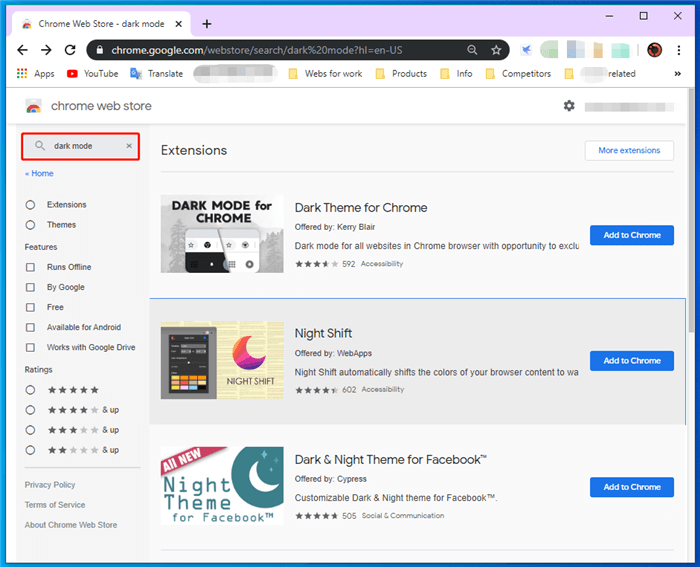700x567 pixels.
Task: View site info via padlock icon
Action: pos(100,50)
